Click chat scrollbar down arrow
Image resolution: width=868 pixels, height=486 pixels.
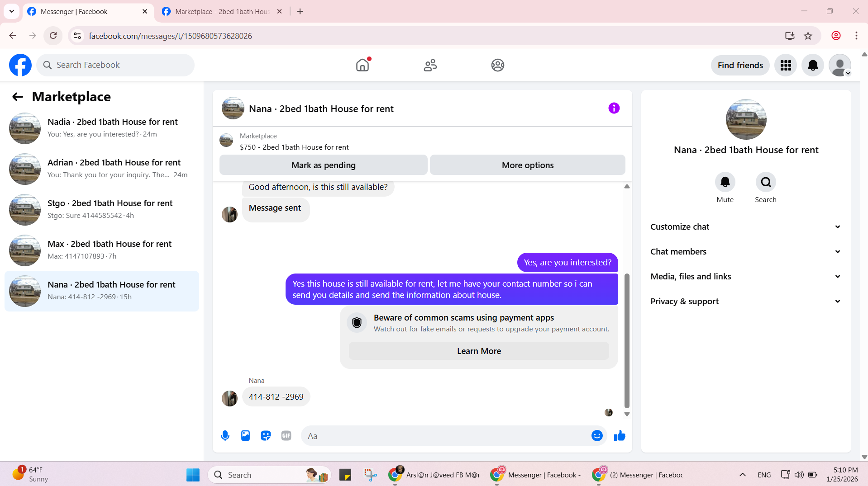click(627, 414)
